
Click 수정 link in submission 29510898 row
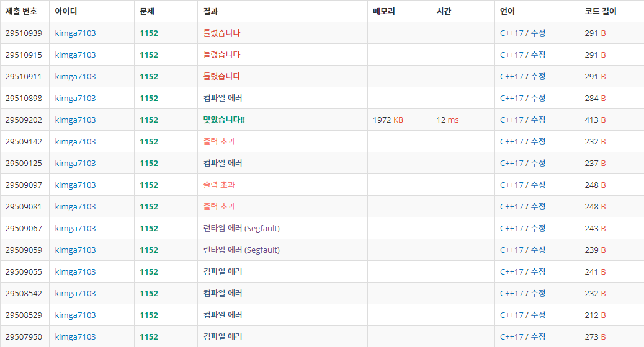538,99
